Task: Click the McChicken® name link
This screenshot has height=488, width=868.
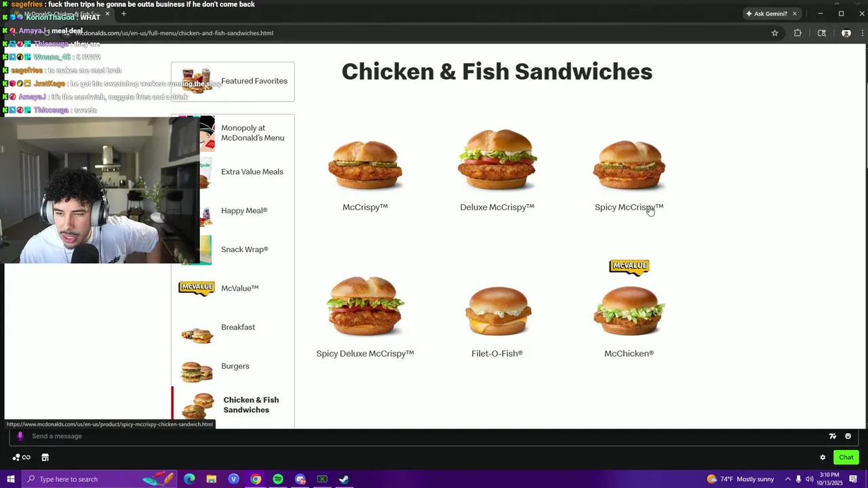Action: [629, 354]
